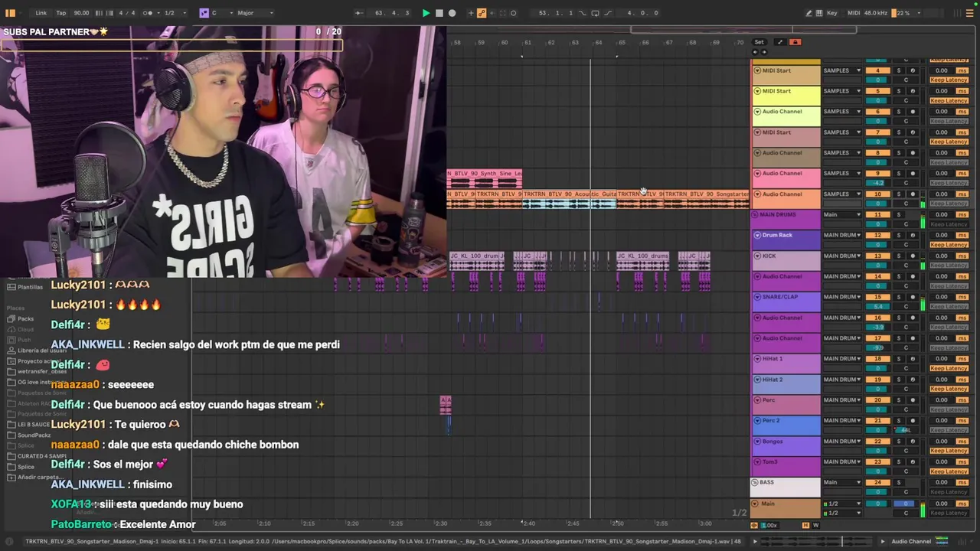
Task: Select CURATED 4 SAMPL folder in browser
Action: tap(42, 456)
